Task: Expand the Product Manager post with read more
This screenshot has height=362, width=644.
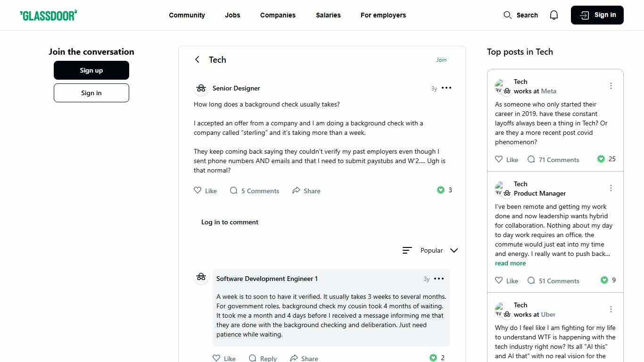Action: (510, 263)
